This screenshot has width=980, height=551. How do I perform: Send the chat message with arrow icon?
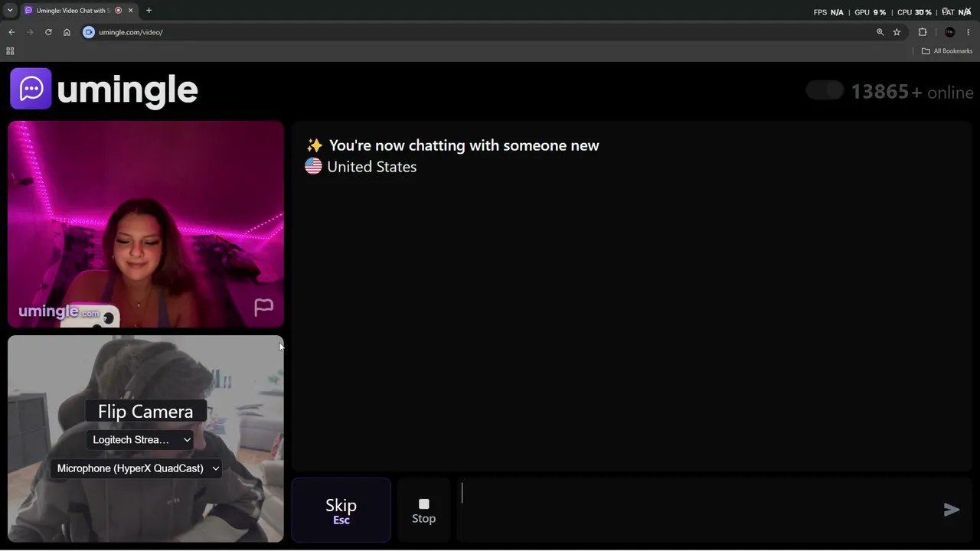click(x=952, y=510)
